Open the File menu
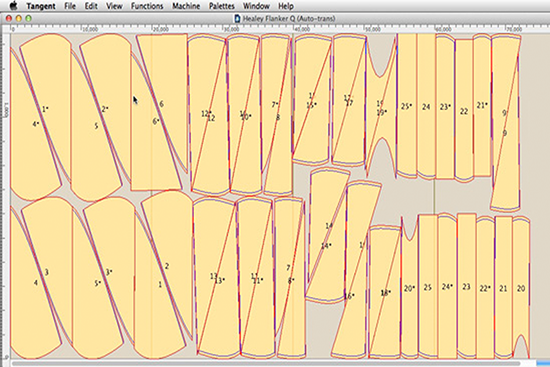The image size is (550, 367). click(x=70, y=6)
